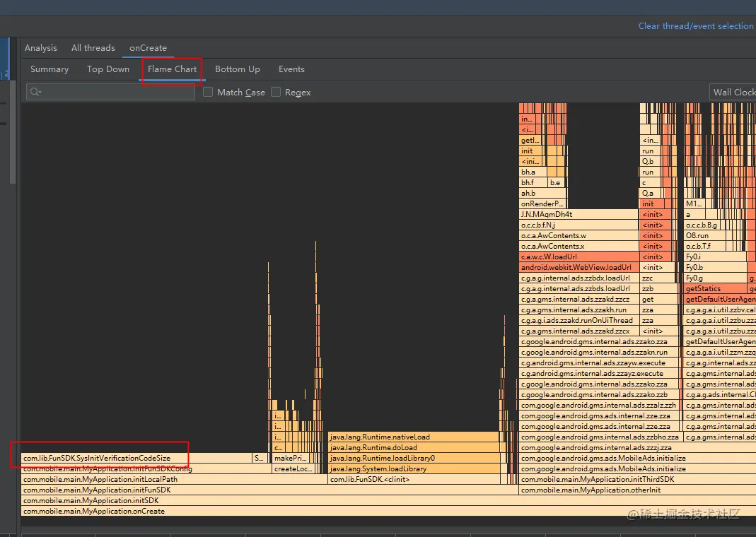Viewport: 756px width, 537px height.
Task: Select com.lib.FunSDK.SysInitVerificationCodeSize frame
Action: (136, 458)
